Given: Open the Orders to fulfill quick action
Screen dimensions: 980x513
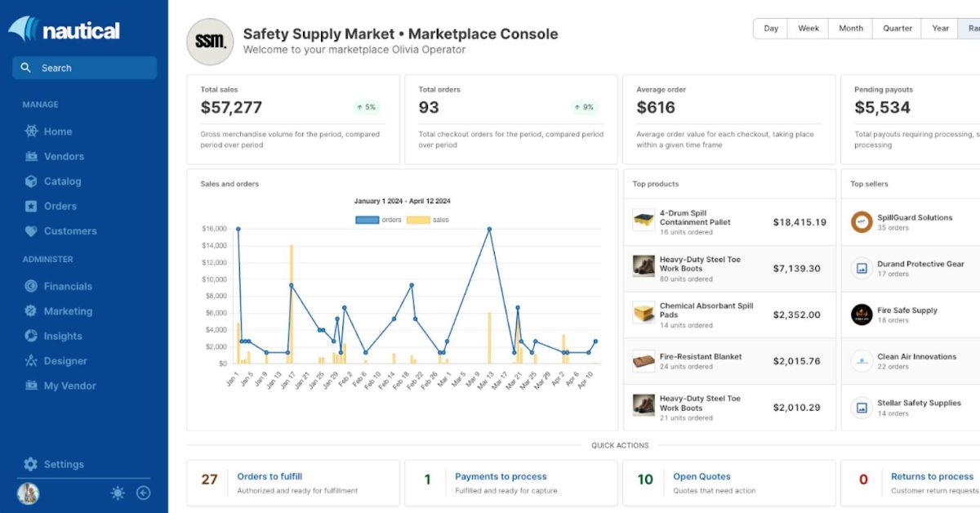Looking at the screenshot, I should (269, 476).
